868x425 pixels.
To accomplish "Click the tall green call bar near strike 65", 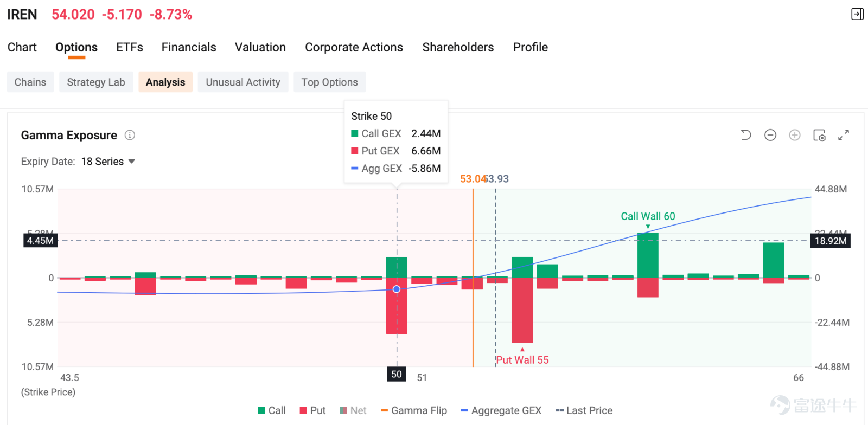I will pos(774,260).
